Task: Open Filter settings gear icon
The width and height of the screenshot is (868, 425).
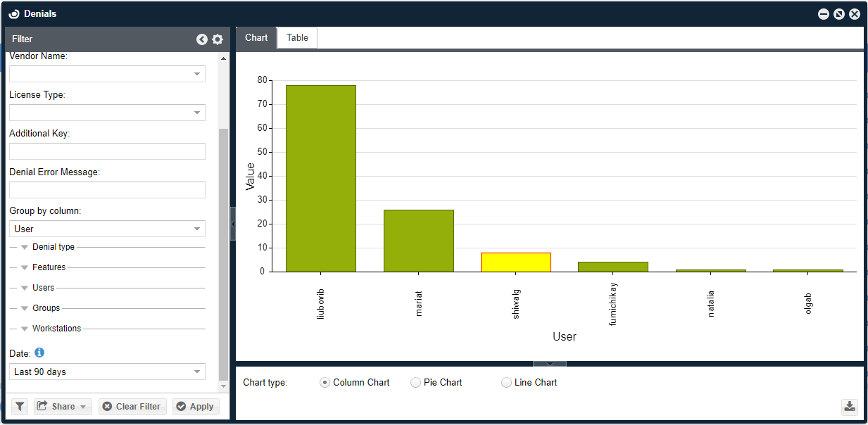Action: tap(218, 39)
